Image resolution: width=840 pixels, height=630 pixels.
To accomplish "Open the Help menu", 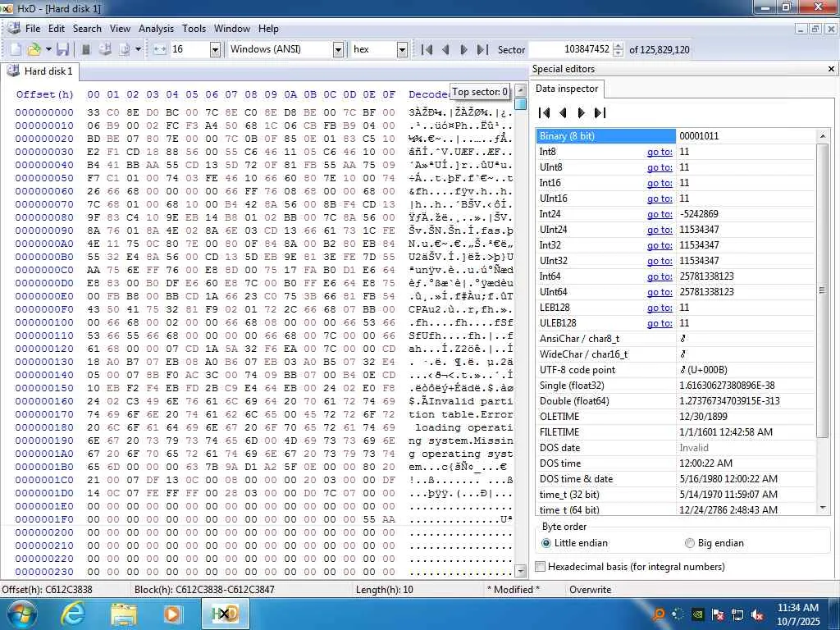I will click(x=268, y=29).
